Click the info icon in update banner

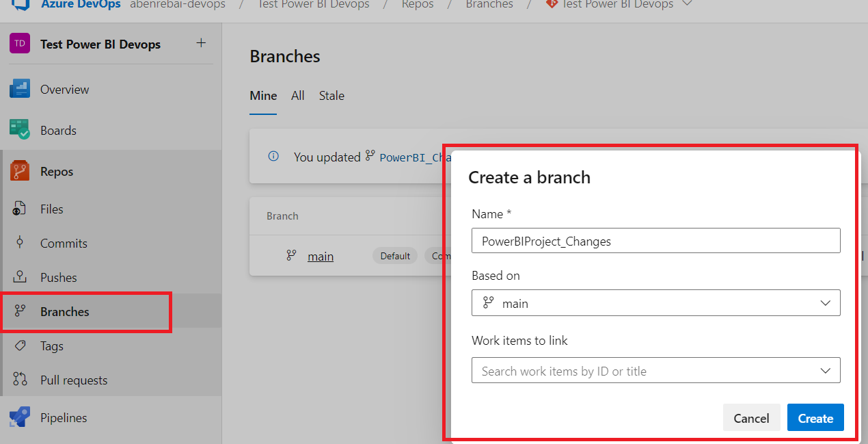click(x=273, y=156)
